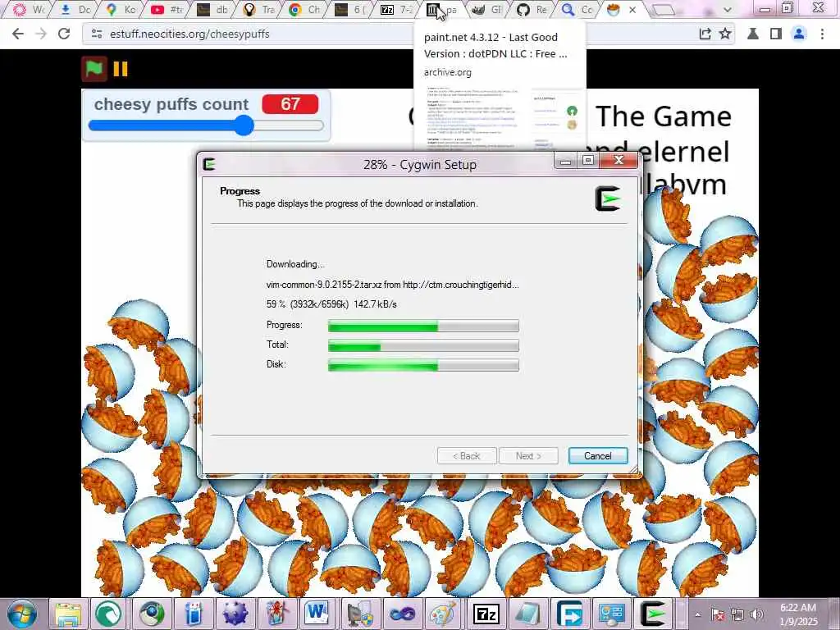Click the 59 % download speed line
The image size is (840, 630).
[331, 304]
